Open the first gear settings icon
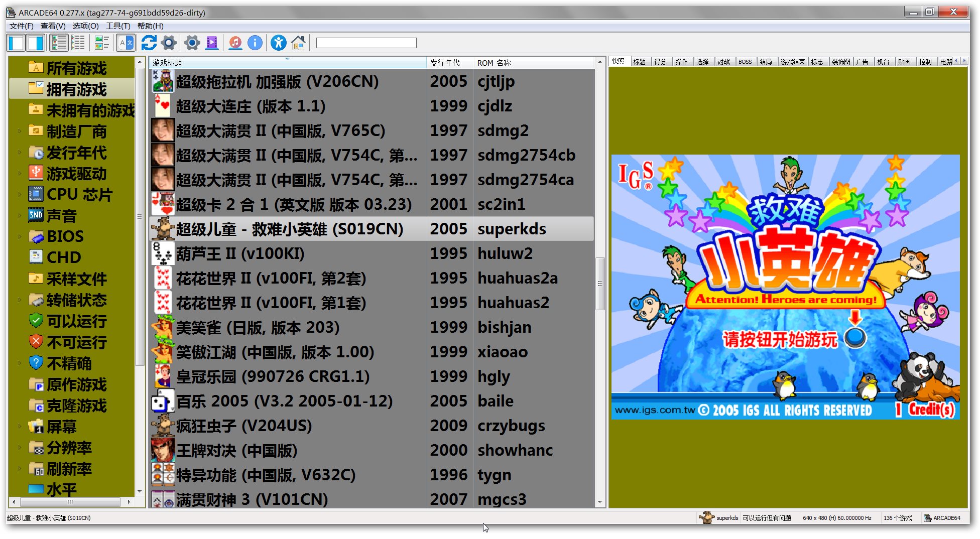Viewport: 980px width, 539px height. (x=169, y=43)
